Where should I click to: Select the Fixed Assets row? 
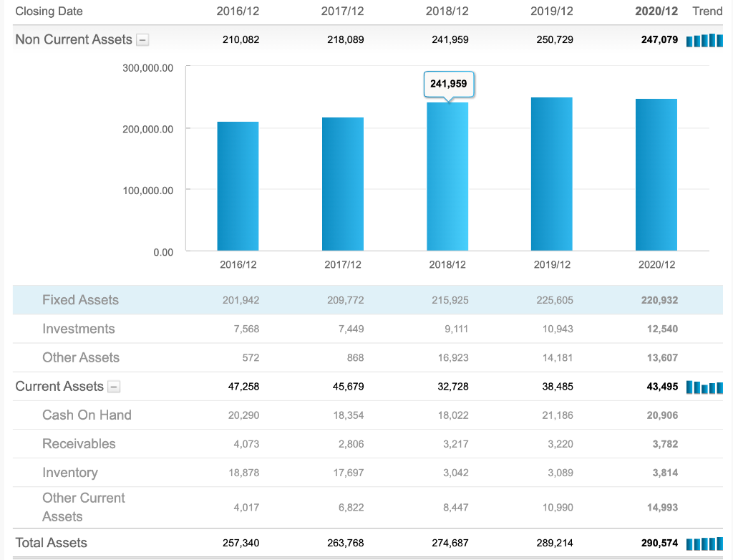coord(80,300)
